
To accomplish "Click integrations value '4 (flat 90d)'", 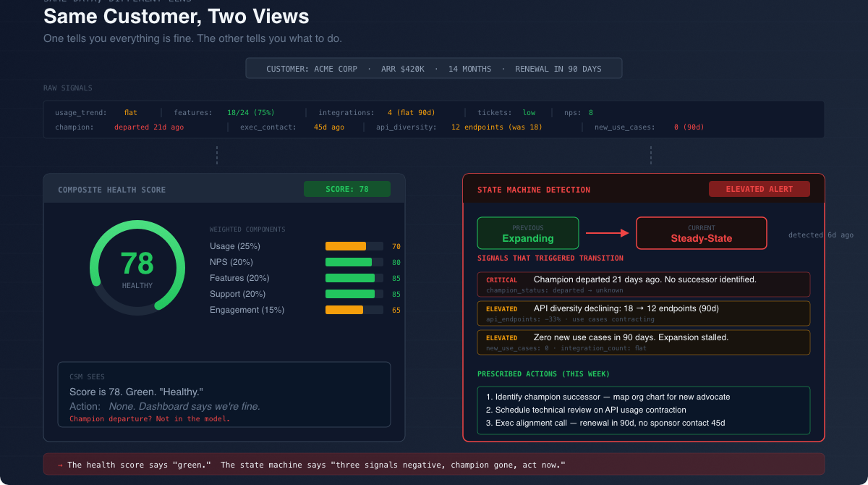I will (x=413, y=112).
